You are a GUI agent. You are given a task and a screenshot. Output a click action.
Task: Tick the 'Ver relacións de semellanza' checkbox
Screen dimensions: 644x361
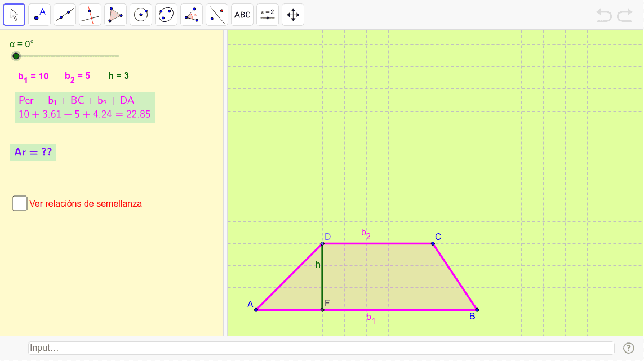(x=20, y=203)
